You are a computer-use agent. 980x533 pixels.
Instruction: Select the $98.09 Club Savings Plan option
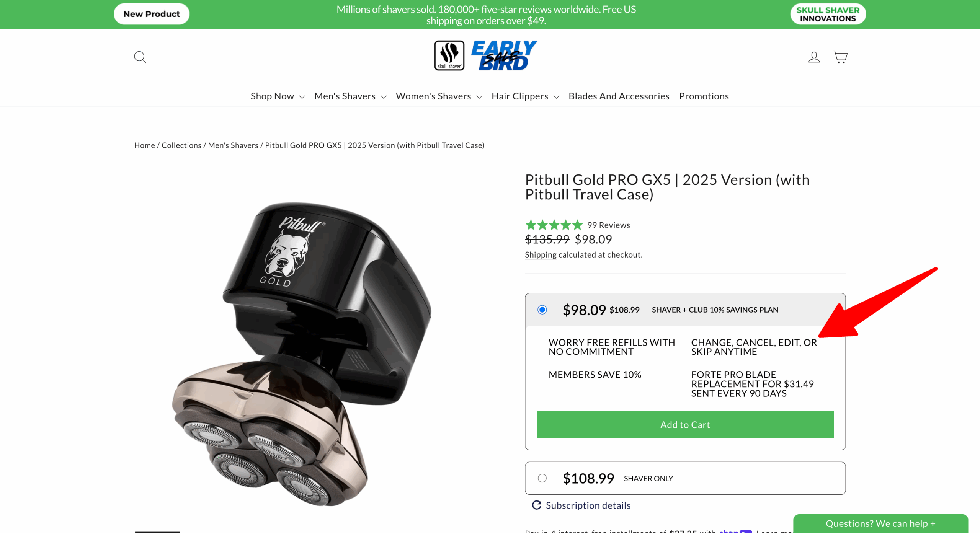point(542,310)
